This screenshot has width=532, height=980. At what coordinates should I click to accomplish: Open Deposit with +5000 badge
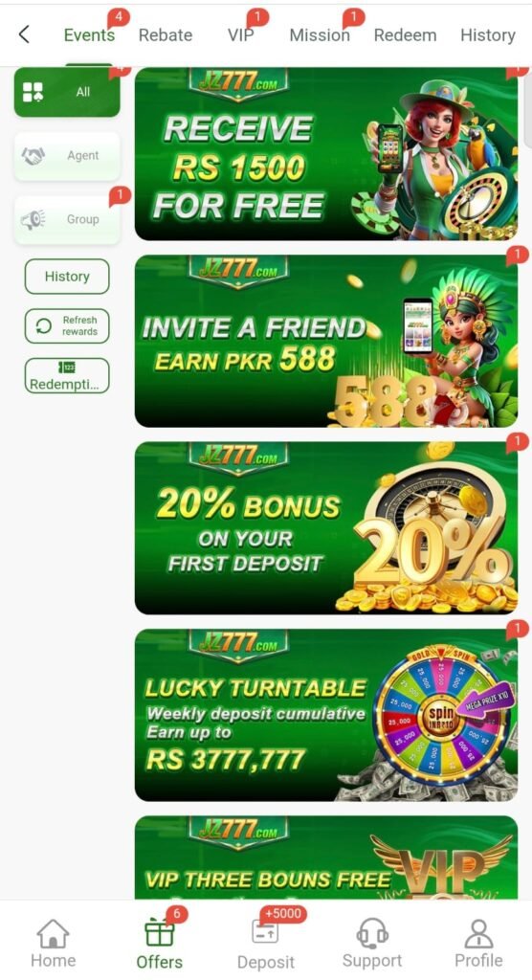266,943
